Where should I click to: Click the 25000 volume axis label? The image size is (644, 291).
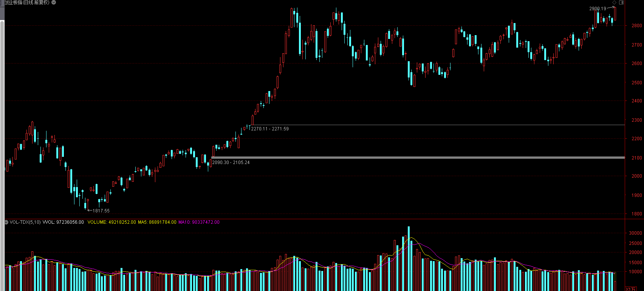tap(635, 243)
